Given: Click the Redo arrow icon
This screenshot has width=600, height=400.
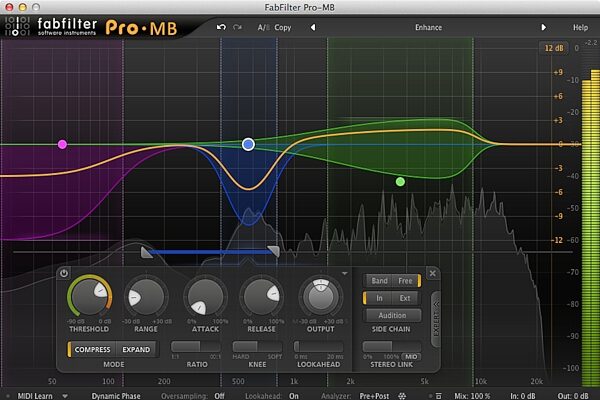Looking at the screenshot, I should pyautogui.click(x=238, y=27).
